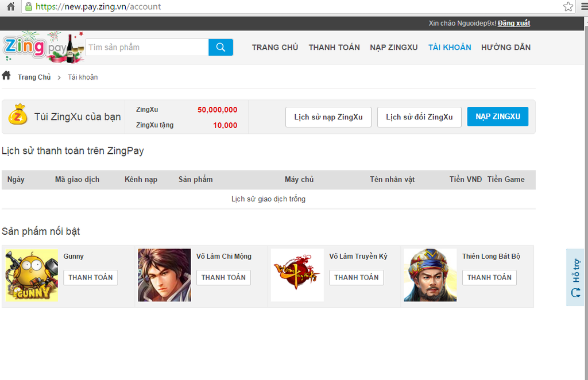Click the Thiên Long Bát Bộ title

tap(492, 257)
